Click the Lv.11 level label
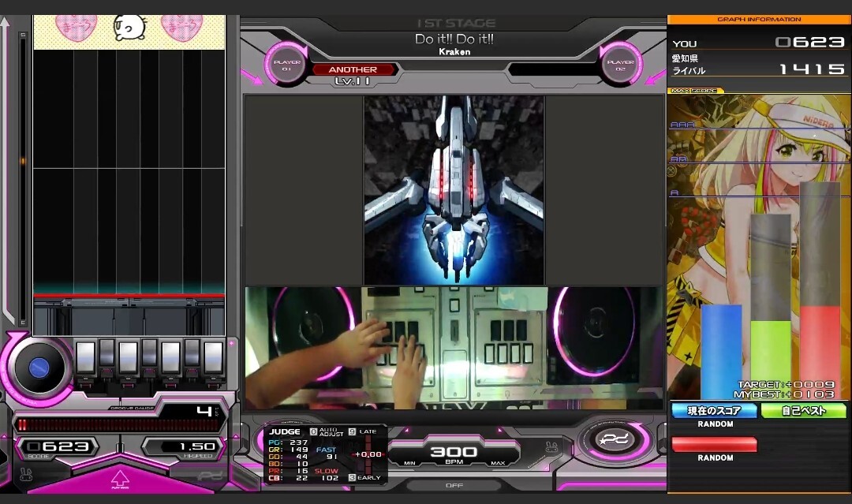This screenshot has width=852, height=504. coord(353,81)
